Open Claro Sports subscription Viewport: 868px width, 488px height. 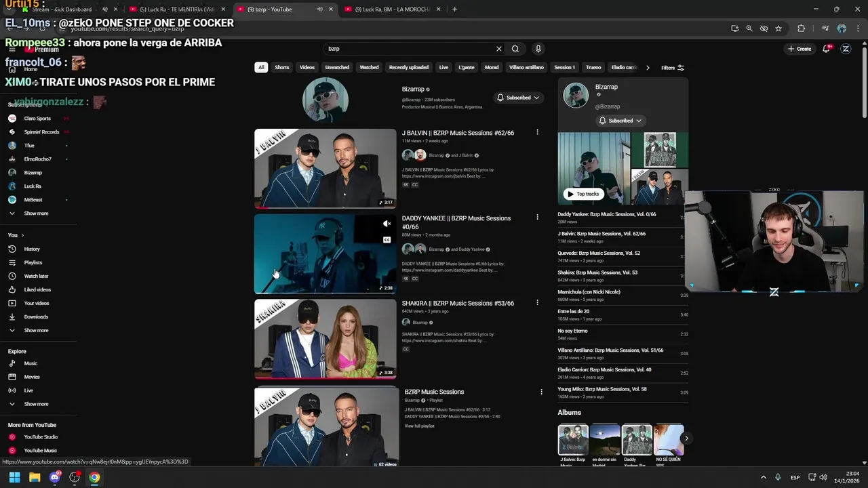pyautogui.click(x=37, y=119)
